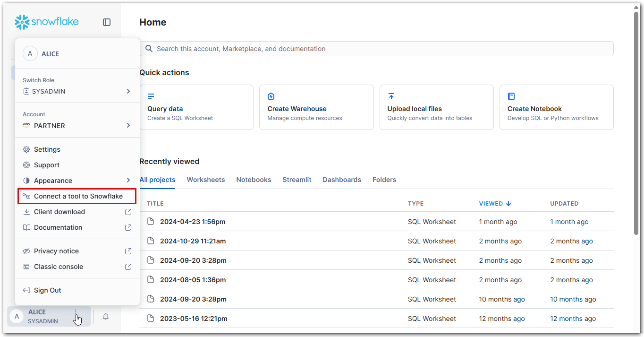Click the Snowflake logo
Screen dimensions: 644x337
47,22
